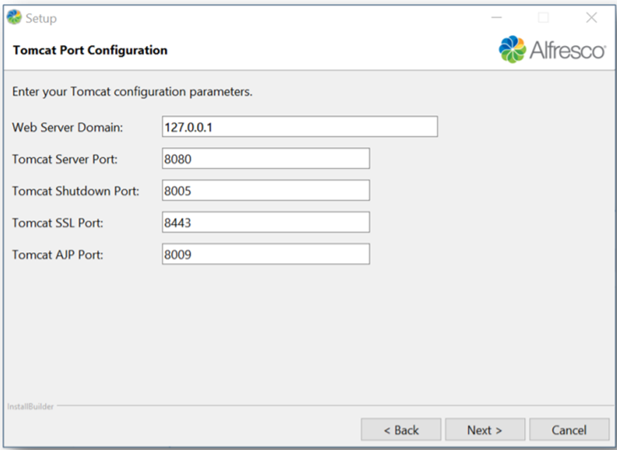Click the "Tomcat Server Port:" label
The width and height of the screenshot is (617, 450).
click(x=66, y=159)
